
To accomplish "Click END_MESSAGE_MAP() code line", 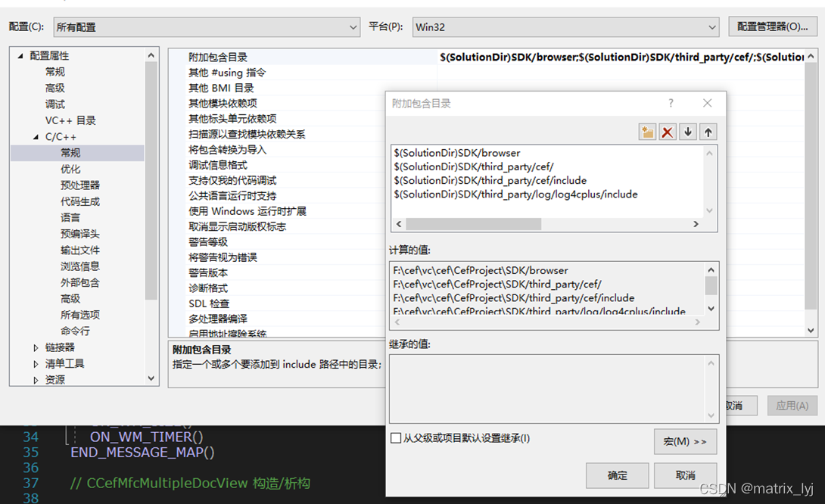I will [x=142, y=453].
